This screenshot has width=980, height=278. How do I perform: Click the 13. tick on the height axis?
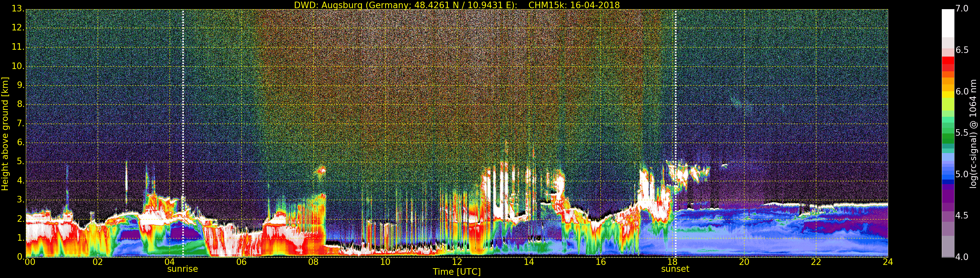(x=18, y=9)
